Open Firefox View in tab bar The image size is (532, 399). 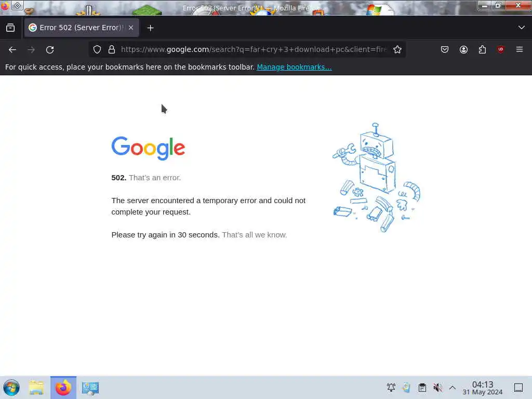pos(10,28)
